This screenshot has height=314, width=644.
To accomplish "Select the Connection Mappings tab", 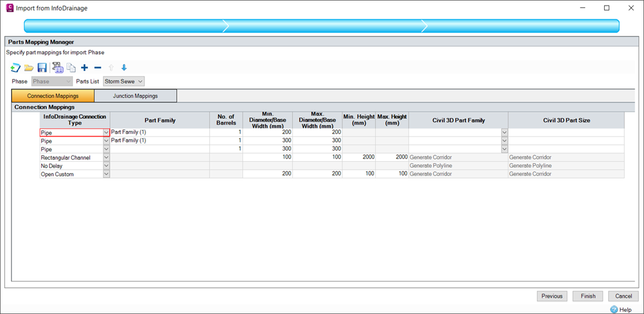I will point(53,96).
